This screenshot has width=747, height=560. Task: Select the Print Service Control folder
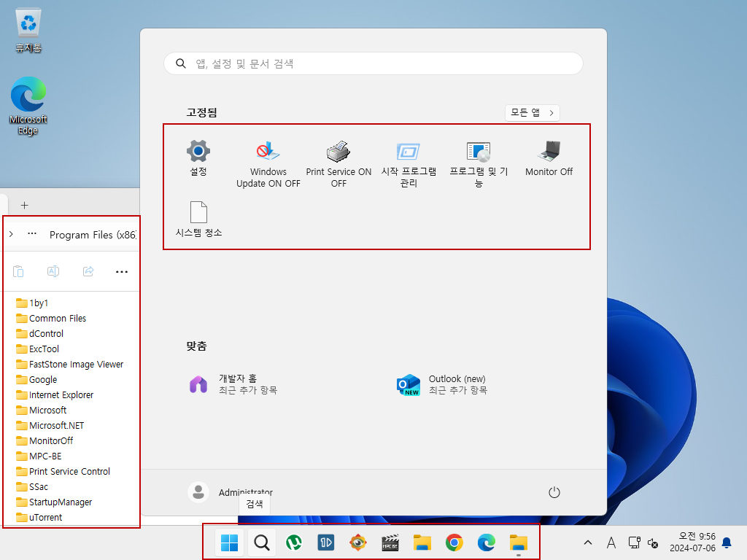[x=63, y=472]
